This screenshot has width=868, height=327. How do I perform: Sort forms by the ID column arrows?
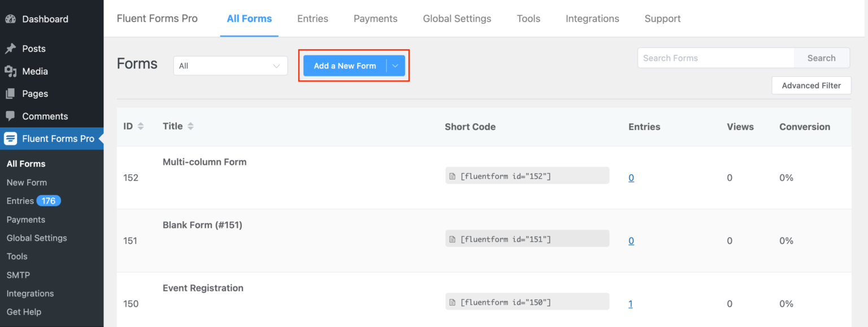point(141,127)
